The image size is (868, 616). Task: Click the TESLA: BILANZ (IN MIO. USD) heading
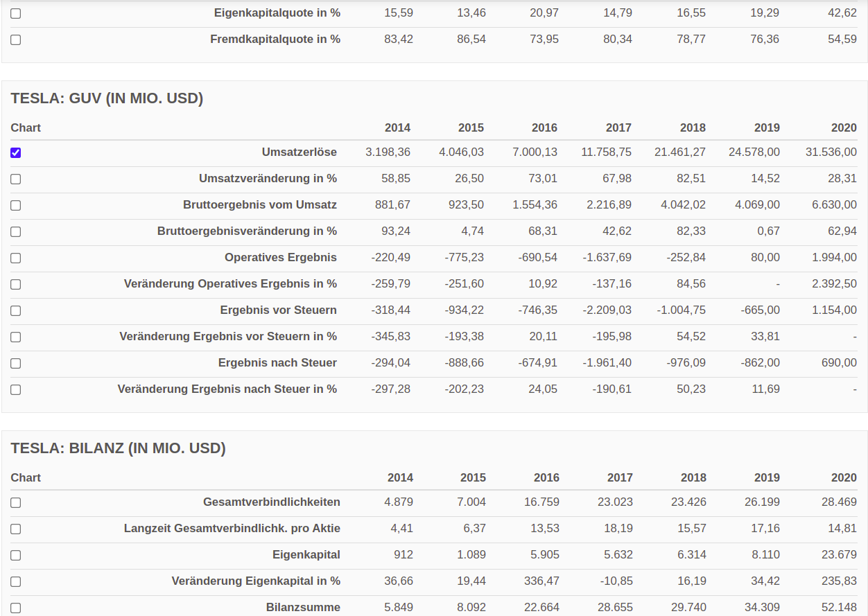pyautogui.click(x=119, y=448)
